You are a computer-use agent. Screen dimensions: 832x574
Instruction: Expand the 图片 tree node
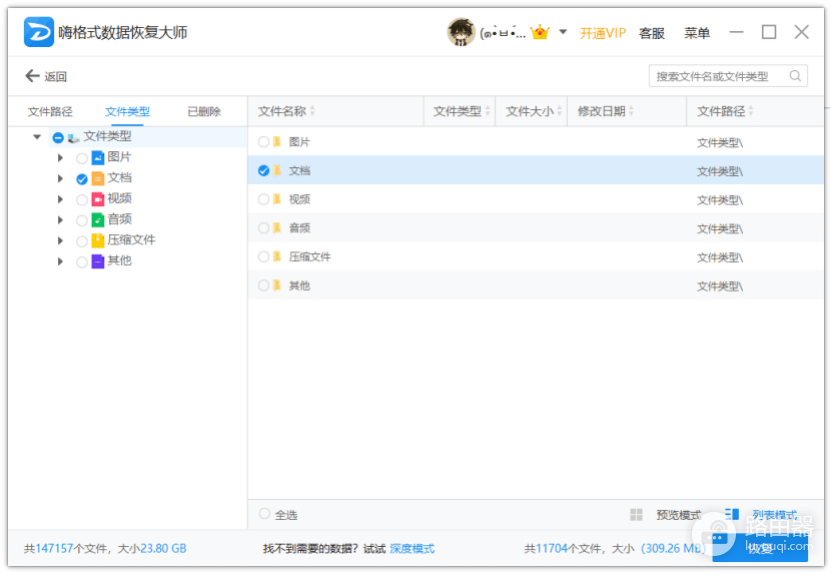coord(60,158)
